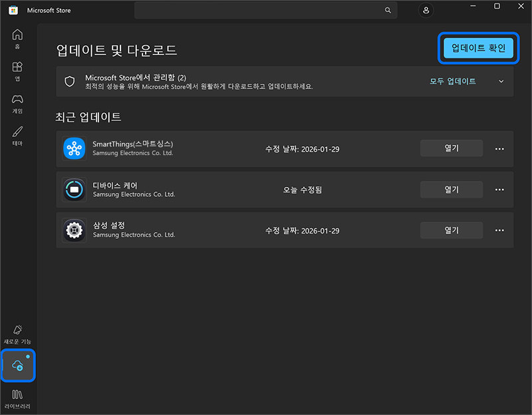Click the search magnifier icon

(388, 10)
